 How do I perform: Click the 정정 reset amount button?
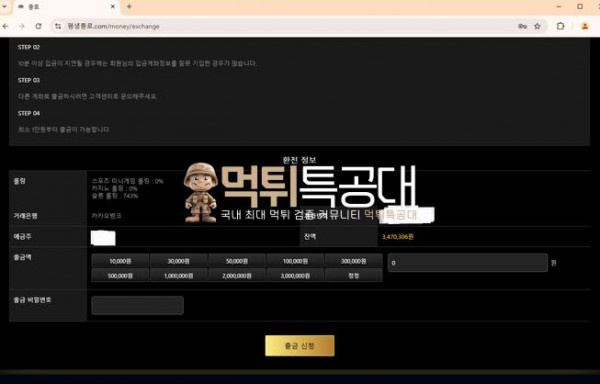point(354,275)
